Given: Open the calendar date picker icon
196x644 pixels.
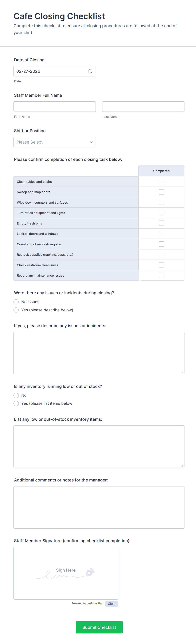Looking at the screenshot, I should (90, 71).
